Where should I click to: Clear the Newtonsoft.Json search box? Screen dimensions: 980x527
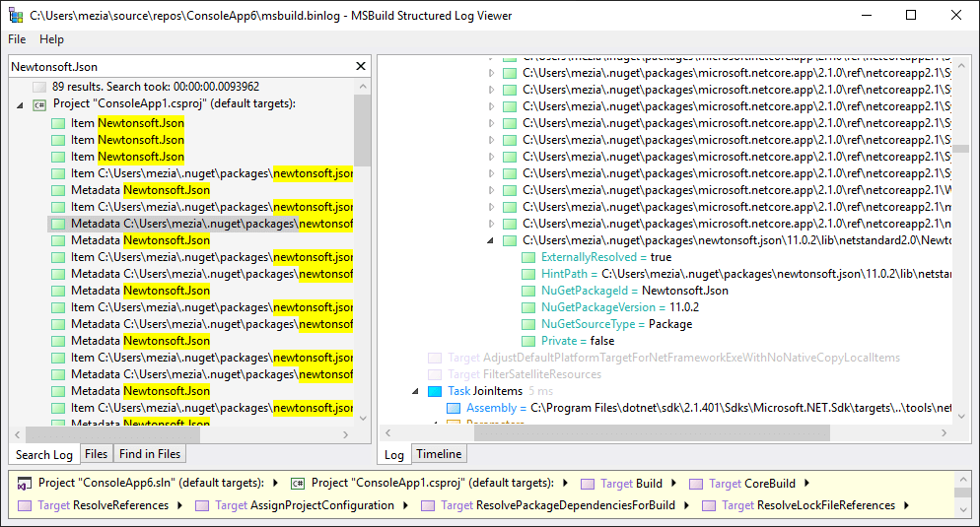coord(361,66)
